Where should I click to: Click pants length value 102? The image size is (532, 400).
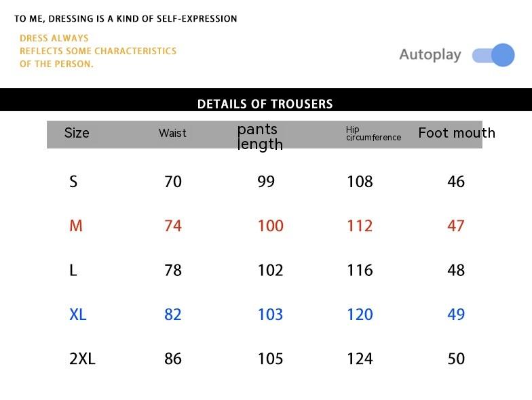[x=270, y=270]
